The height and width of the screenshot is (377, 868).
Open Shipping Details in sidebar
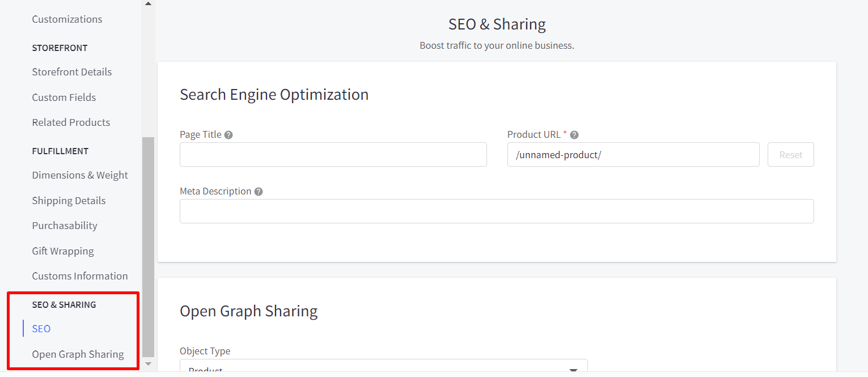coord(69,201)
